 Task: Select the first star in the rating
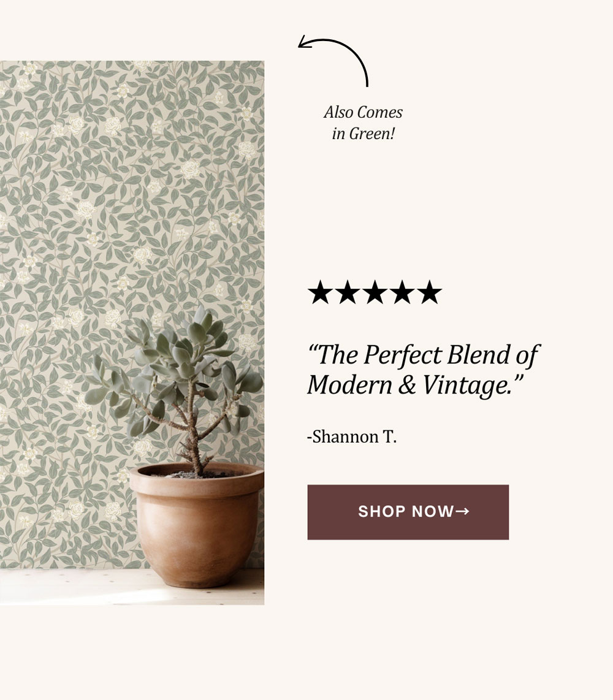click(321, 292)
